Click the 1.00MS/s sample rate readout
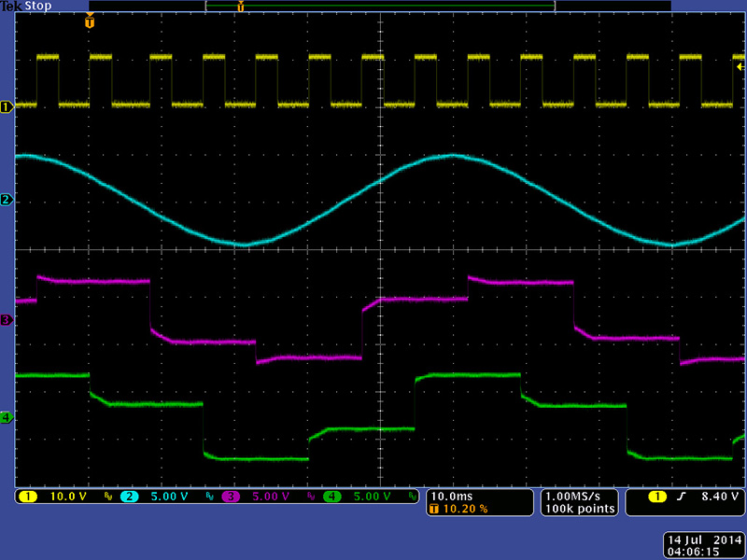The height and width of the screenshot is (560, 747). point(579,496)
